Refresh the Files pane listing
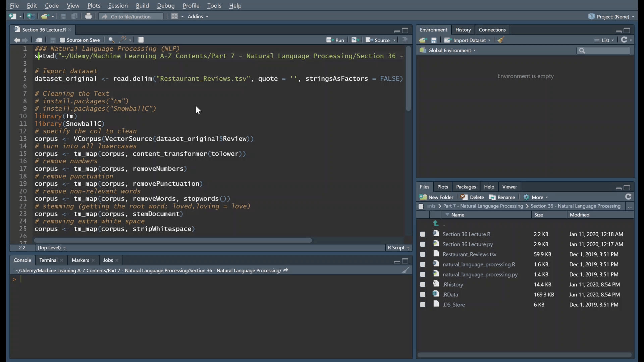644x362 pixels. 628,197
